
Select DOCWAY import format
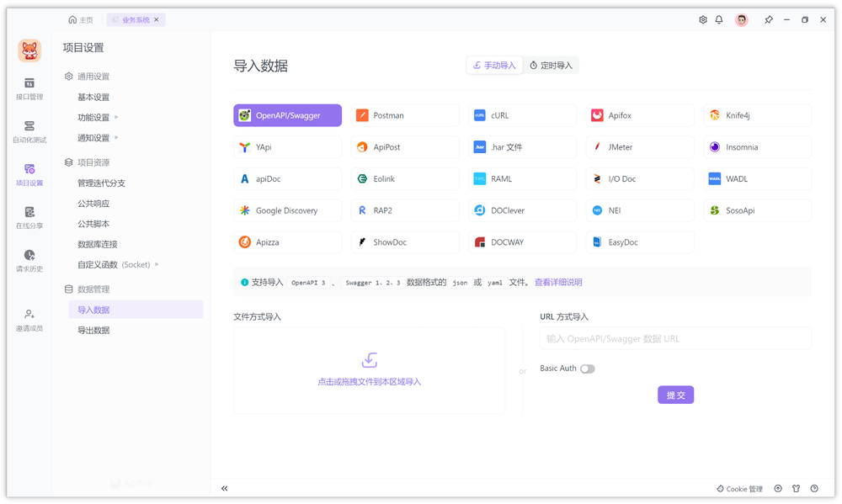tap(523, 242)
